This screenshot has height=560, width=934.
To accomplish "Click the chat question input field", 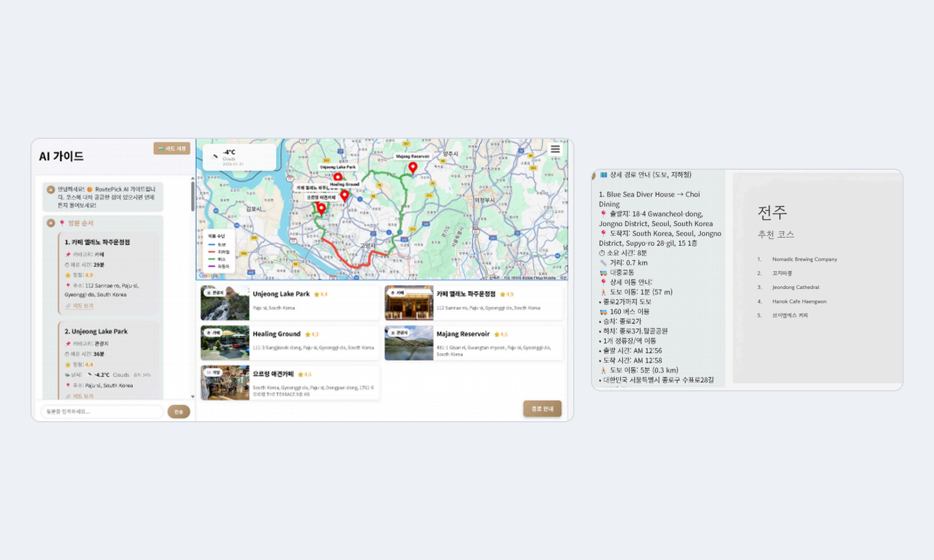I will pos(102,412).
